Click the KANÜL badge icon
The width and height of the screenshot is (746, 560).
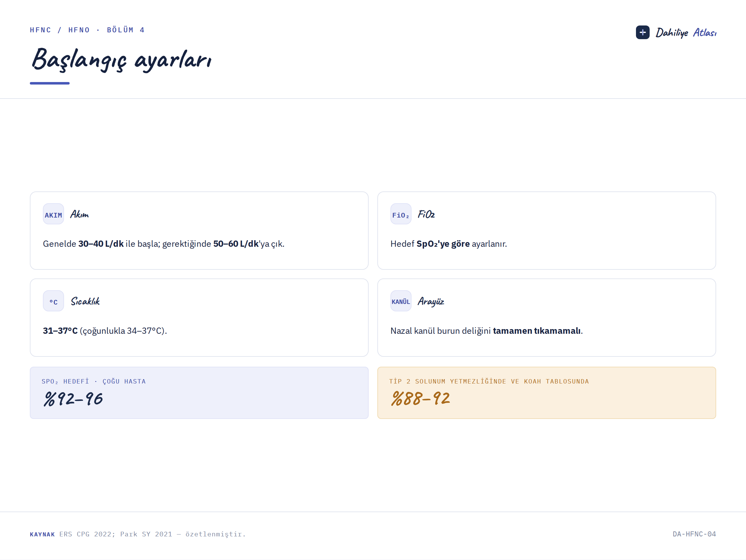tap(401, 301)
